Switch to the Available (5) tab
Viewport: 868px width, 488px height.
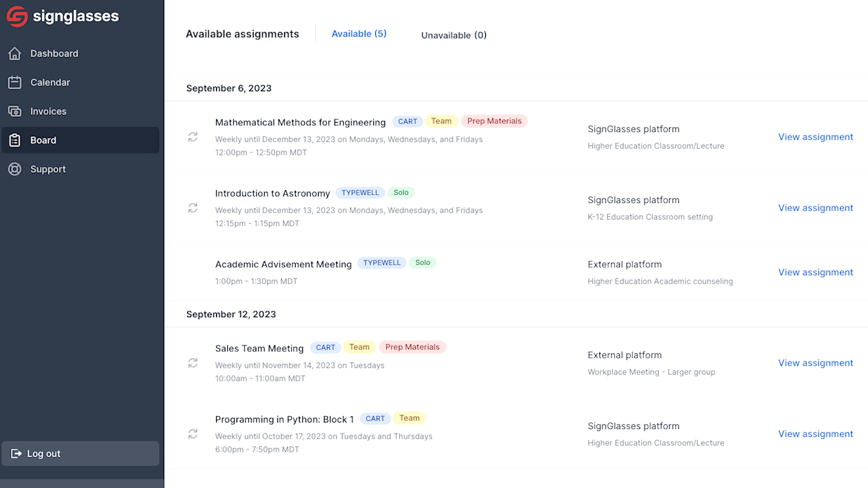pyautogui.click(x=359, y=34)
